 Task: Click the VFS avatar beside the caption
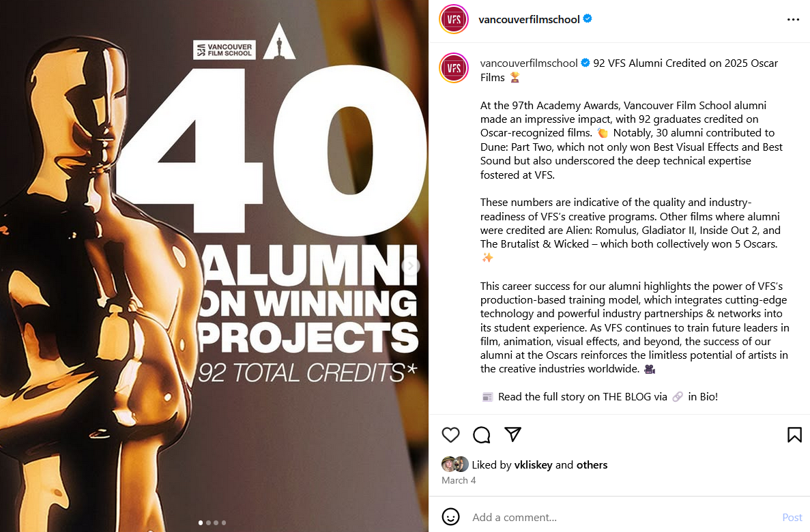(x=454, y=68)
